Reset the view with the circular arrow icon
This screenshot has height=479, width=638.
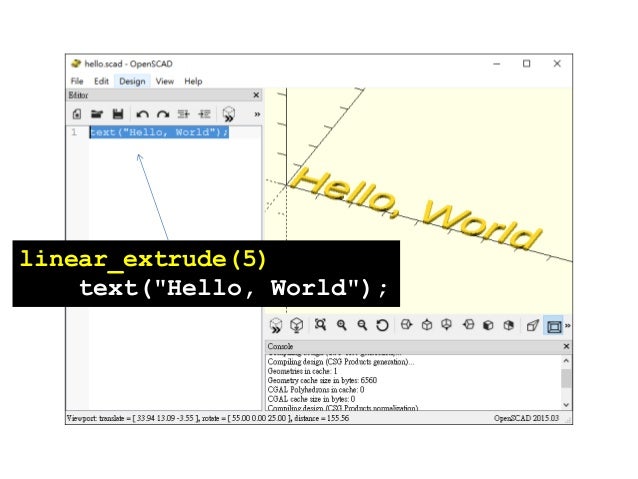384,325
